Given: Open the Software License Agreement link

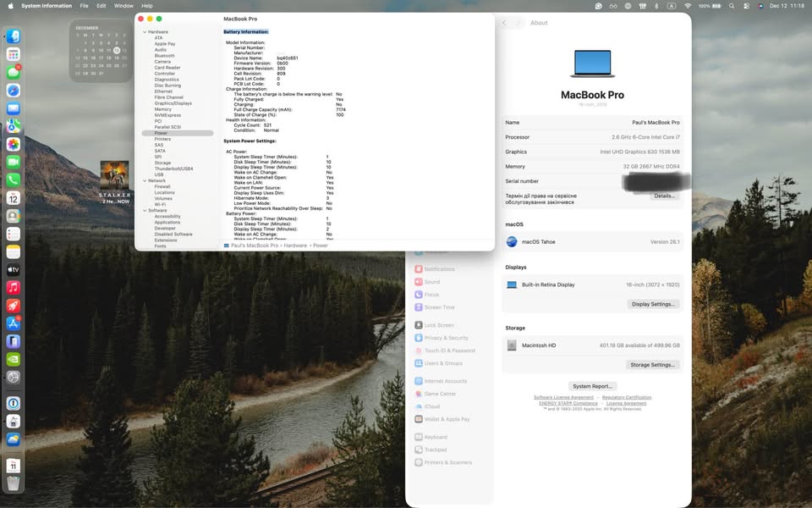Looking at the screenshot, I should (x=562, y=397).
